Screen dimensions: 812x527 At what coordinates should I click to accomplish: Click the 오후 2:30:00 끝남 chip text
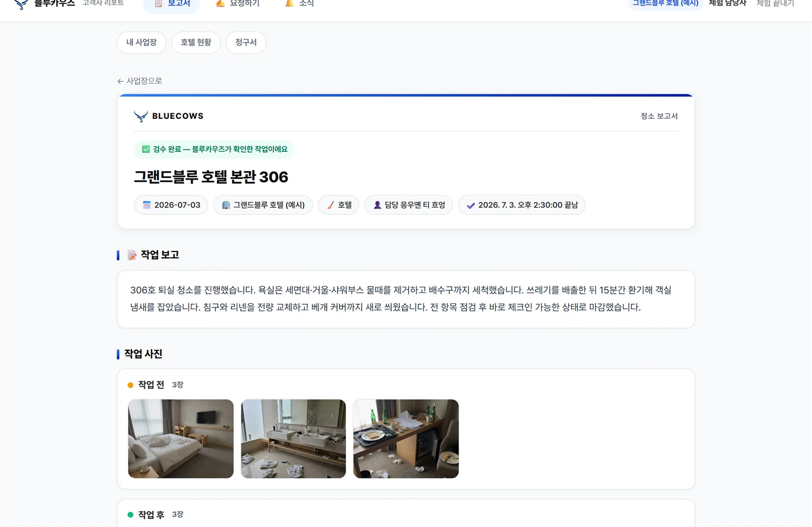click(528, 205)
